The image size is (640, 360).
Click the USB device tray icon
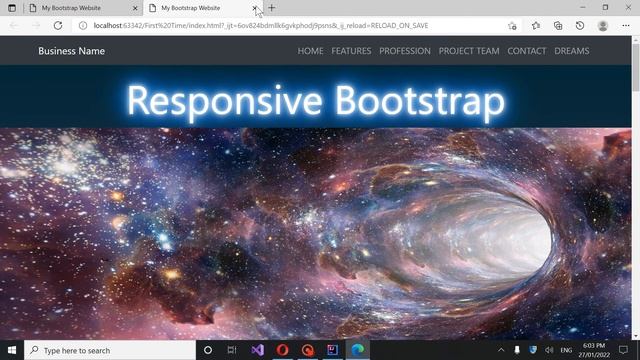[x=517, y=350]
